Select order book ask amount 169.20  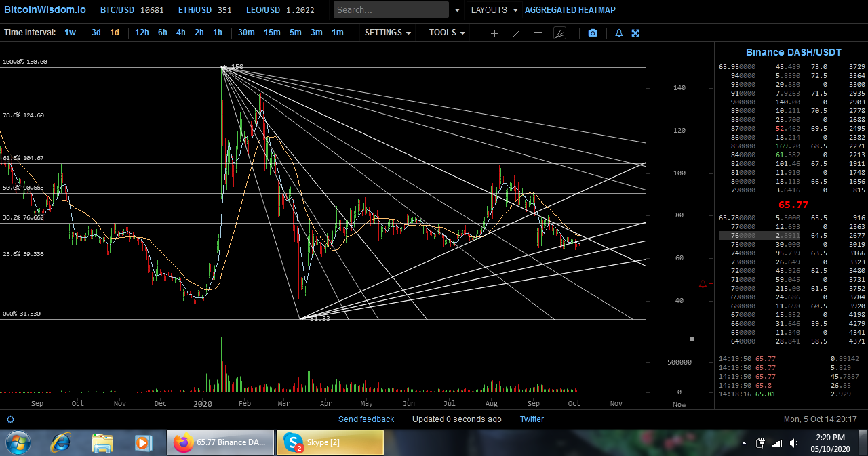coord(788,146)
